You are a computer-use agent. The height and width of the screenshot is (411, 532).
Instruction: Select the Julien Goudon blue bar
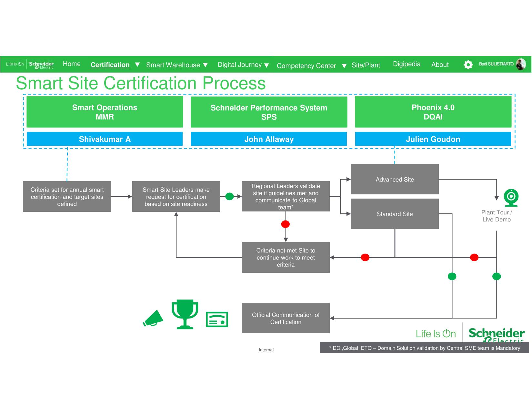[x=433, y=139]
